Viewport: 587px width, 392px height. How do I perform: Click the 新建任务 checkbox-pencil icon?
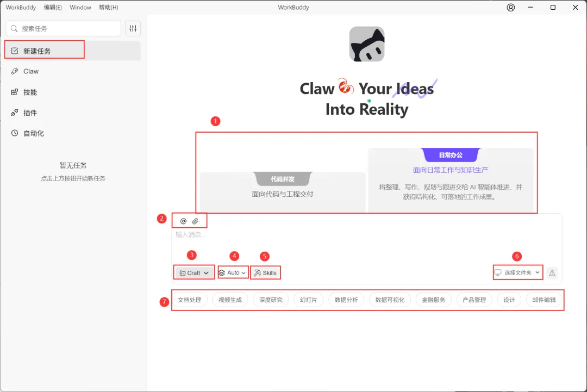click(15, 51)
